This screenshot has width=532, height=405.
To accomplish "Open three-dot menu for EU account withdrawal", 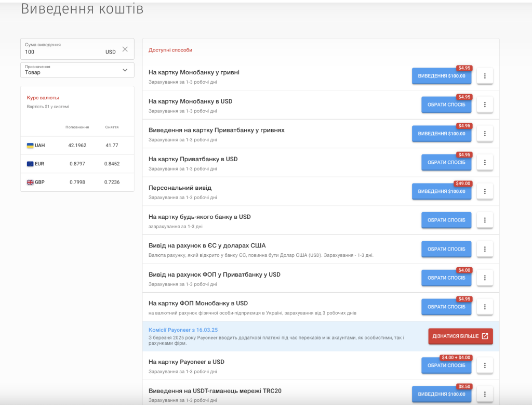I will point(484,249).
